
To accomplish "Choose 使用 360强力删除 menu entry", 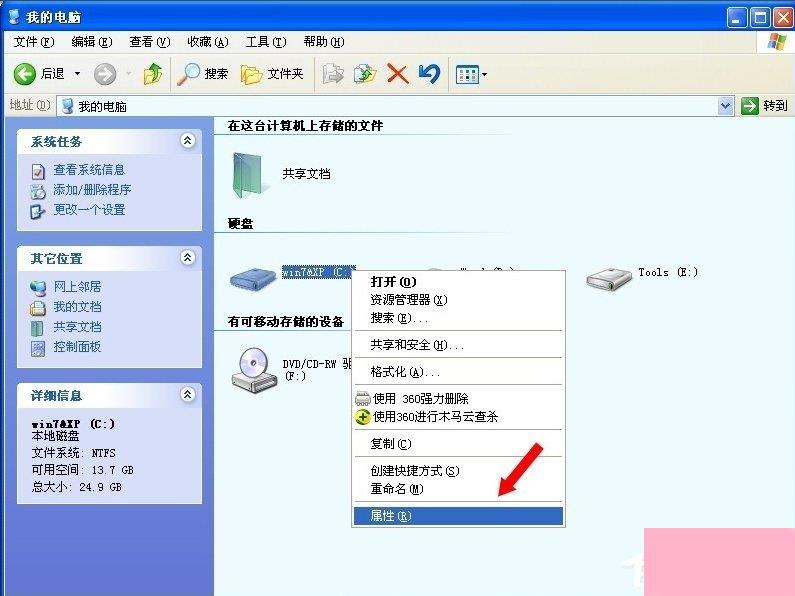I will click(458, 399).
